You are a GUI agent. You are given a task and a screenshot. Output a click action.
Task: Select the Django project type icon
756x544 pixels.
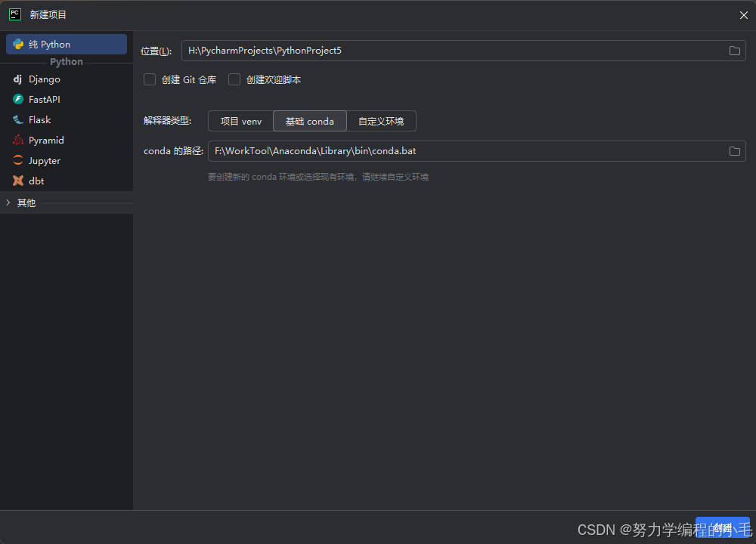point(17,79)
